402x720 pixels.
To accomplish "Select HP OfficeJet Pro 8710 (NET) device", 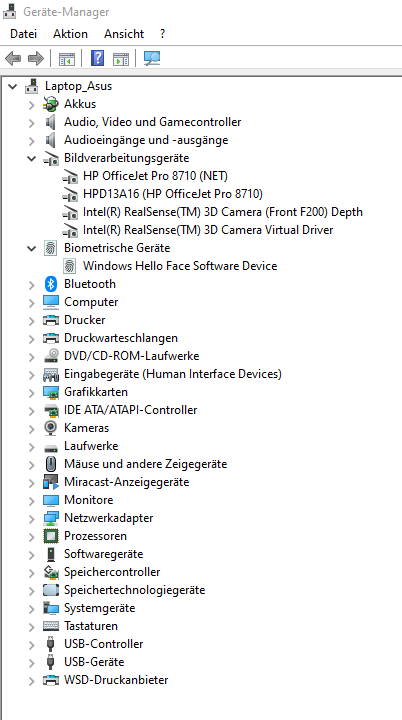I will click(x=155, y=176).
